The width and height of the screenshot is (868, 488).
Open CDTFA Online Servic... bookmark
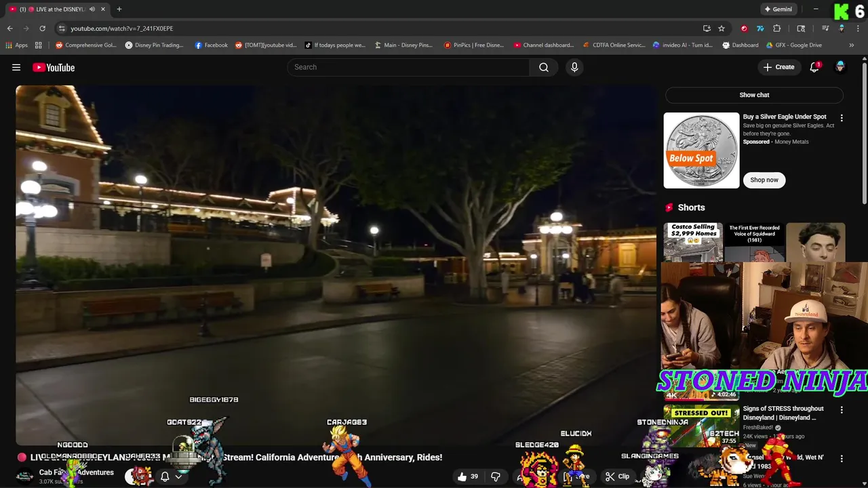tap(614, 45)
